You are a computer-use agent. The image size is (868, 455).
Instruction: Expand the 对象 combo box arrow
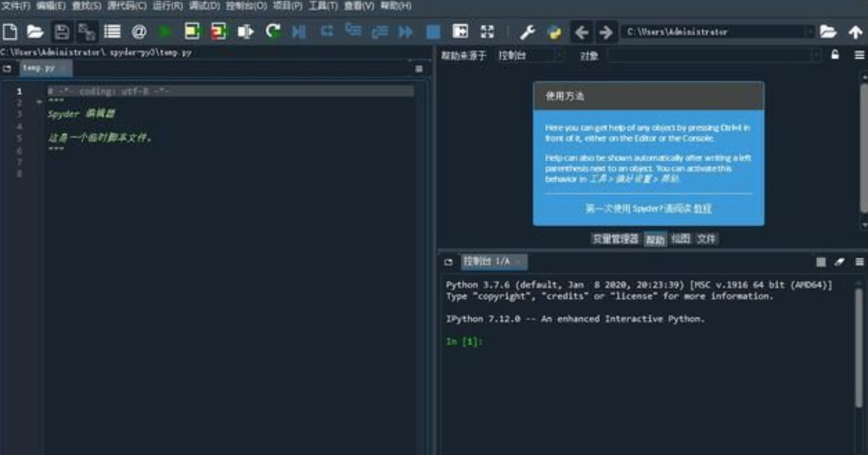[816, 55]
